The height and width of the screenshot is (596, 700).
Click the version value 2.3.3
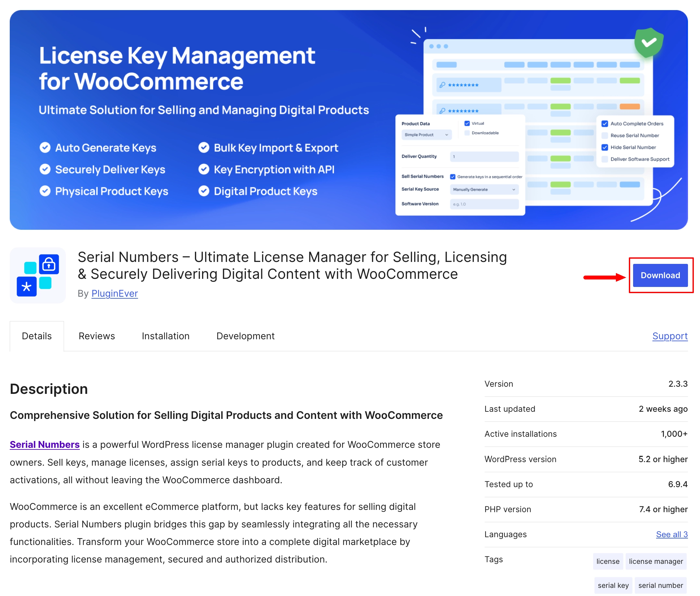coord(678,384)
